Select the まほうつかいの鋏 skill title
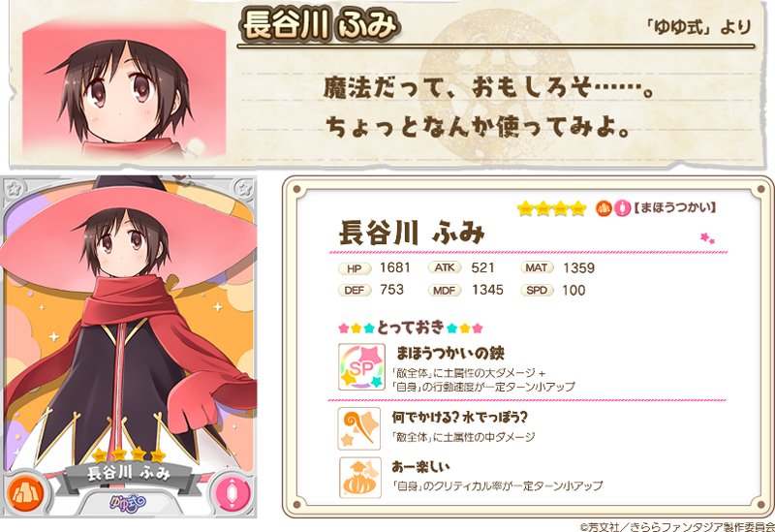 point(450,353)
